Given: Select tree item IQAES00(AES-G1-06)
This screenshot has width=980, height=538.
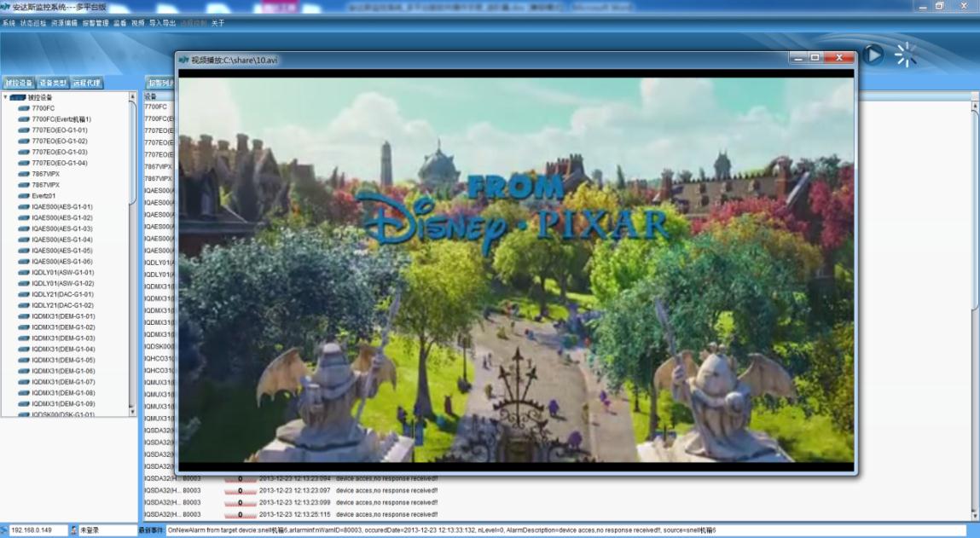Looking at the screenshot, I should point(62,261).
